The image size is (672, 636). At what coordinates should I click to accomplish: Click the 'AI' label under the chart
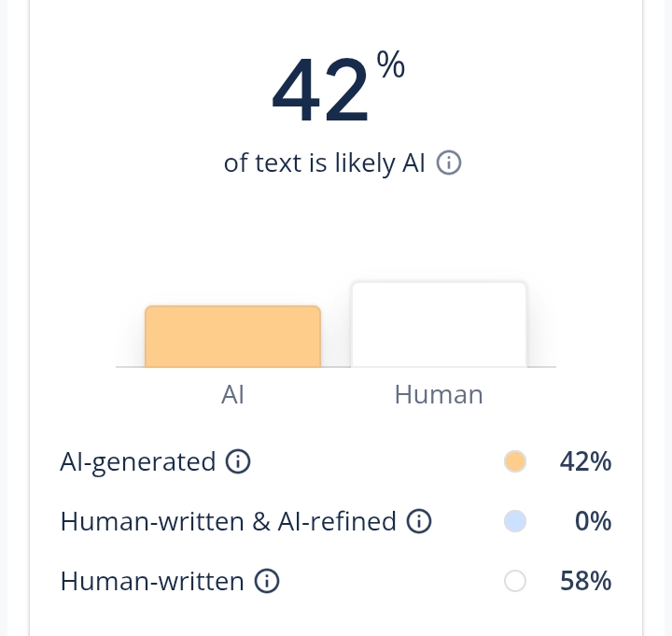(x=232, y=394)
